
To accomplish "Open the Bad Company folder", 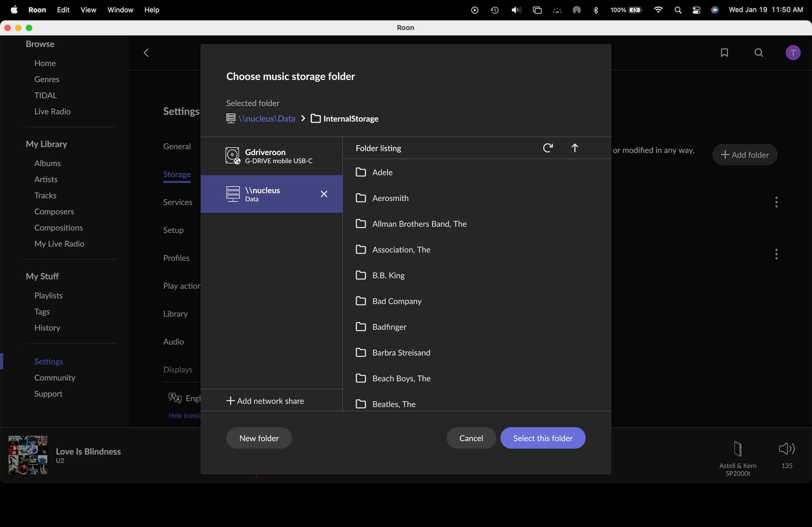I will click(x=477, y=301).
